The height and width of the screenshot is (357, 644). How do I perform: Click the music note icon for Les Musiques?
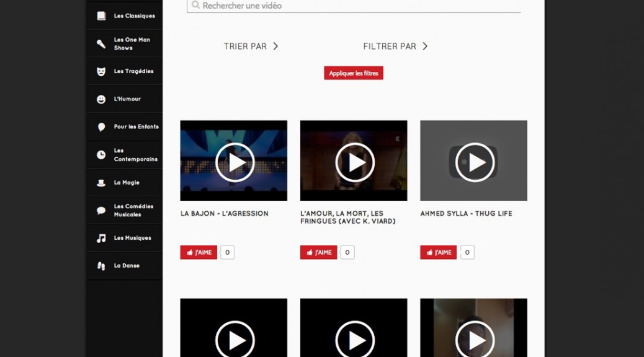click(101, 238)
